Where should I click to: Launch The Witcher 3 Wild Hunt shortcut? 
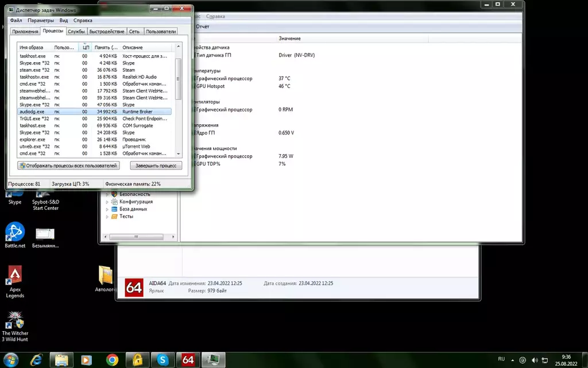[x=15, y=327]
